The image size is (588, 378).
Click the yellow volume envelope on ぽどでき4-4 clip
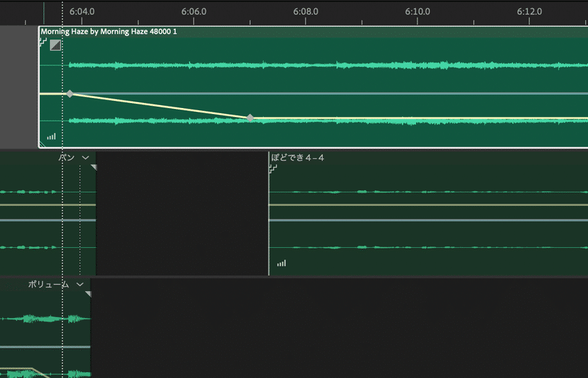429,205
